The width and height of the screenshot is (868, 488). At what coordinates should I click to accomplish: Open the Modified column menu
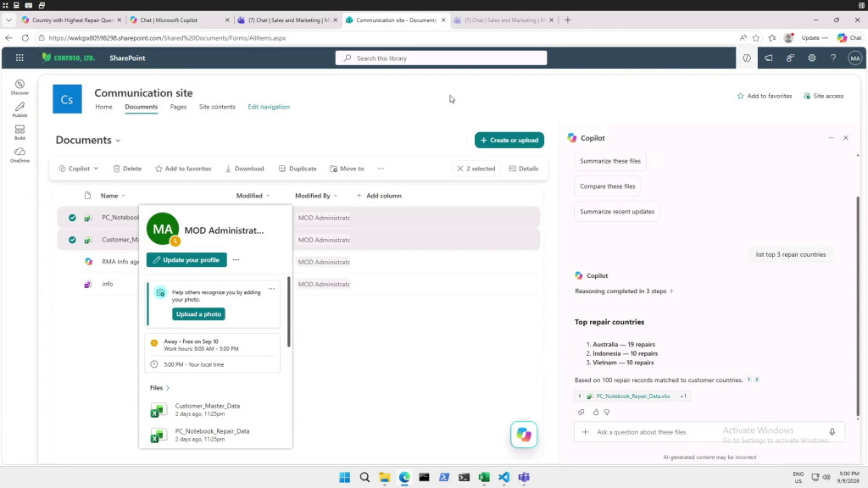coord(253,196)
